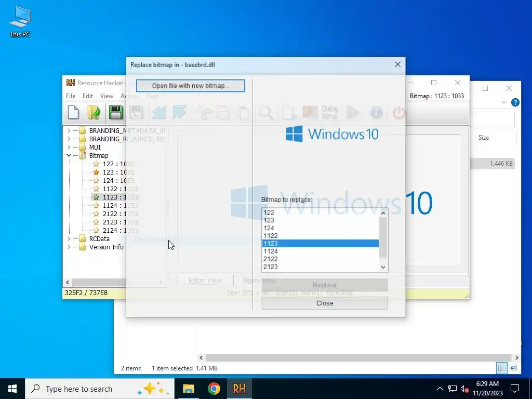Click the Chrome taskbar icon
Image resolution: width=532 pixels, height=399 pixels.
pos(214,389)
